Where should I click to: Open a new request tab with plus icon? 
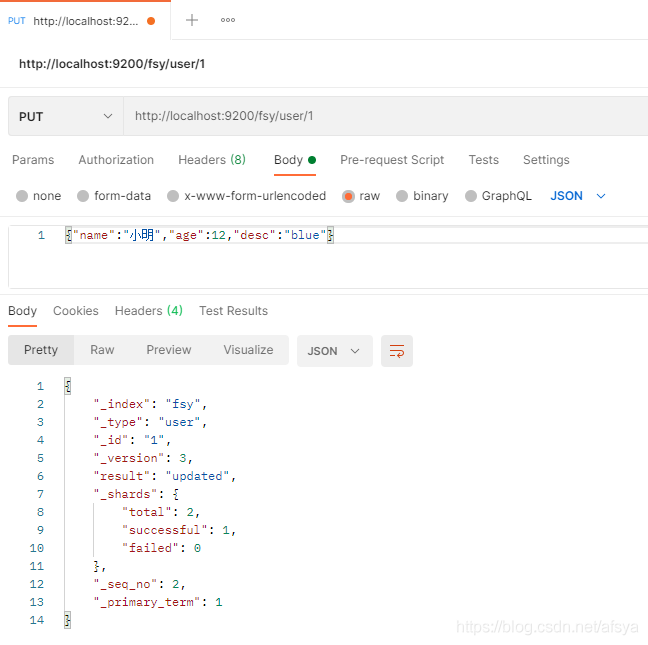[x=192, y=20]
